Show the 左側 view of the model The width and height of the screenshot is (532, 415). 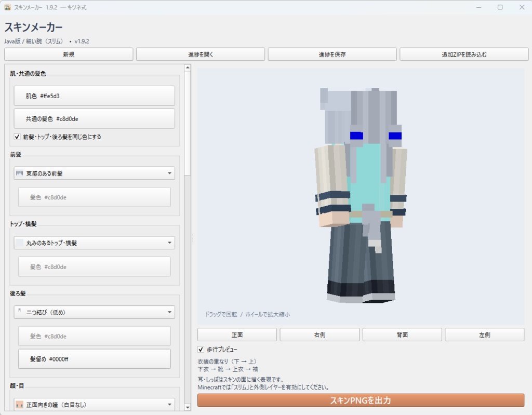click(485, 334)
